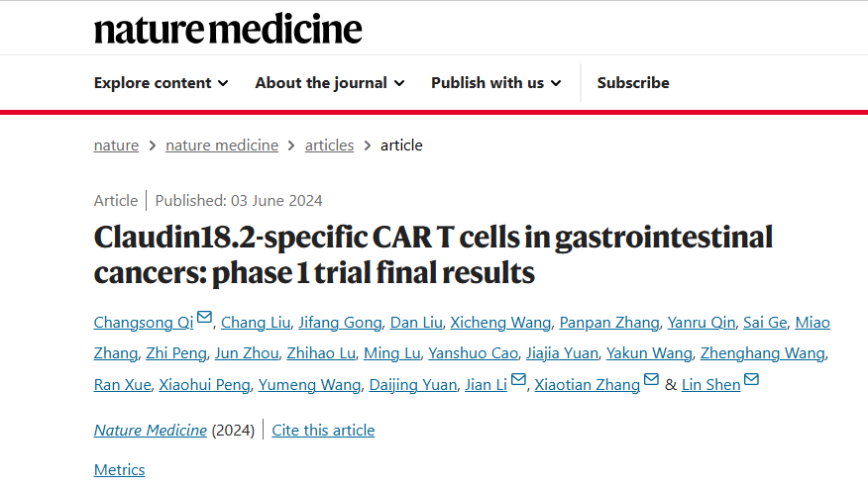Screen dimensions: 868x488
Task: Open Cite this article link
Action: pos(323,430)
